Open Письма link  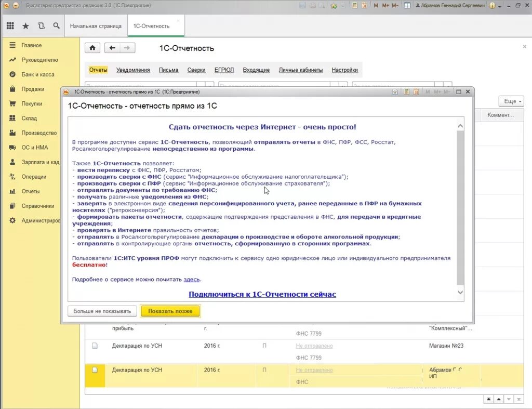tap(169, 70)
